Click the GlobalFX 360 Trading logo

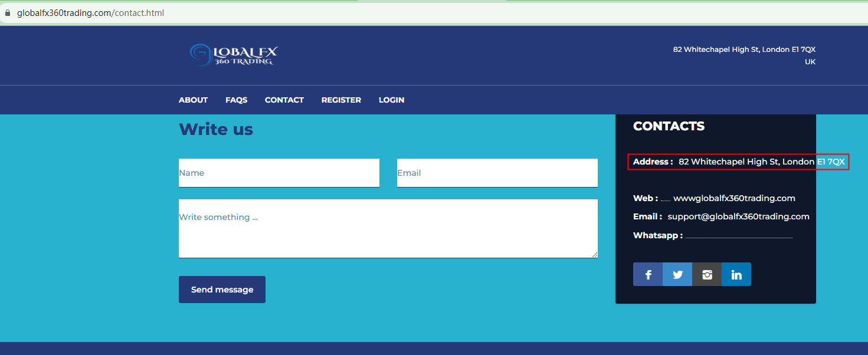(x=233, y=55)
